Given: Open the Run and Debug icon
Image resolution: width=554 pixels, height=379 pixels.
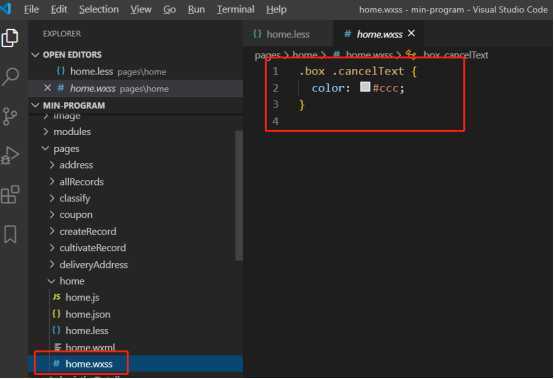Looking at the screenshot, I should tap(10, 155).
